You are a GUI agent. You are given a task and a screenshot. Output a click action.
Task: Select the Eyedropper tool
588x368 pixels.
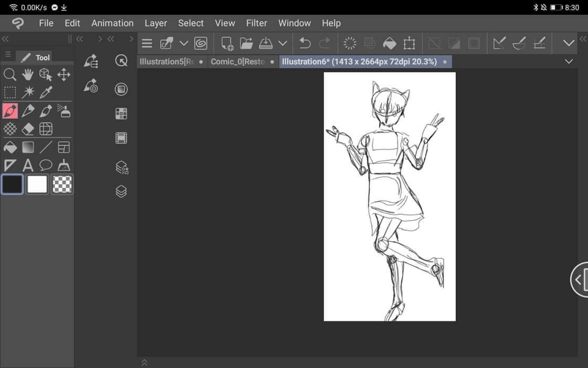46,93
